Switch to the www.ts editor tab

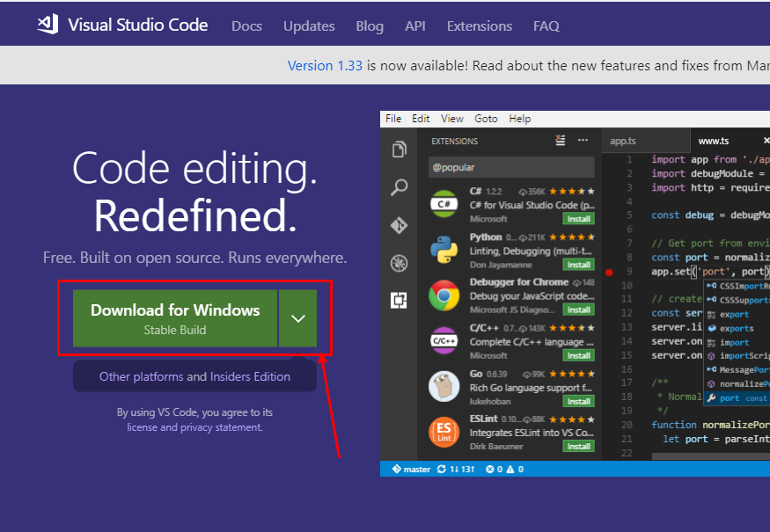pos(730,141)
